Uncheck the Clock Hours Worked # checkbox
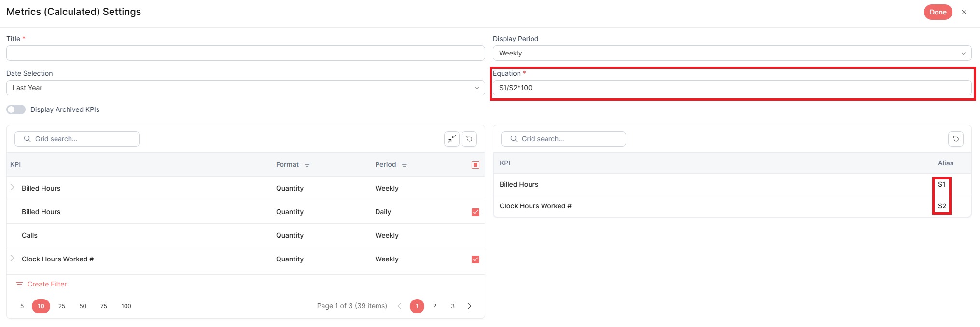This screenshot has width=980, height=327. coord(476,259)
